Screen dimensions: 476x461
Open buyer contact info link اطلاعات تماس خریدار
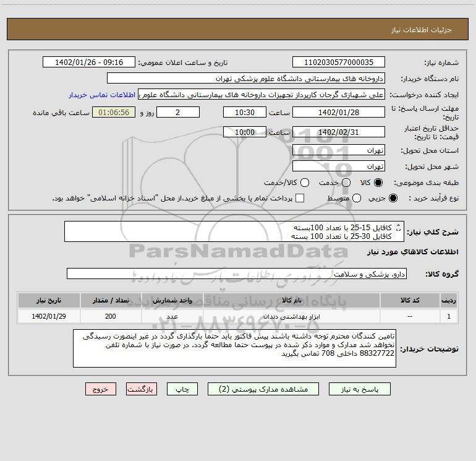coord(102,95)
